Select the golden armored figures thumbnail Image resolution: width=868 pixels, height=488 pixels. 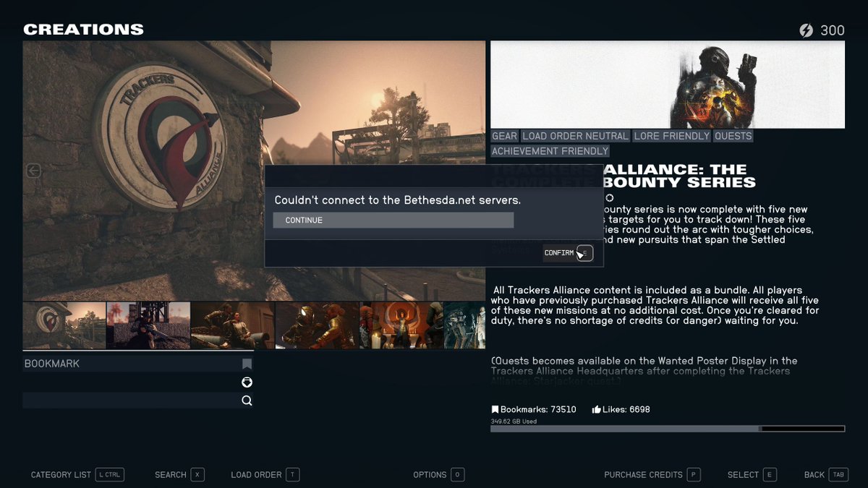[x=318, y=325]
